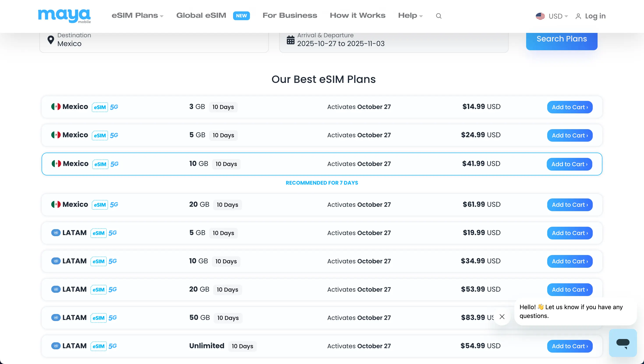644x364 pixels.
Task: Click the calendar icon for dates
Action: coord(290,40)
